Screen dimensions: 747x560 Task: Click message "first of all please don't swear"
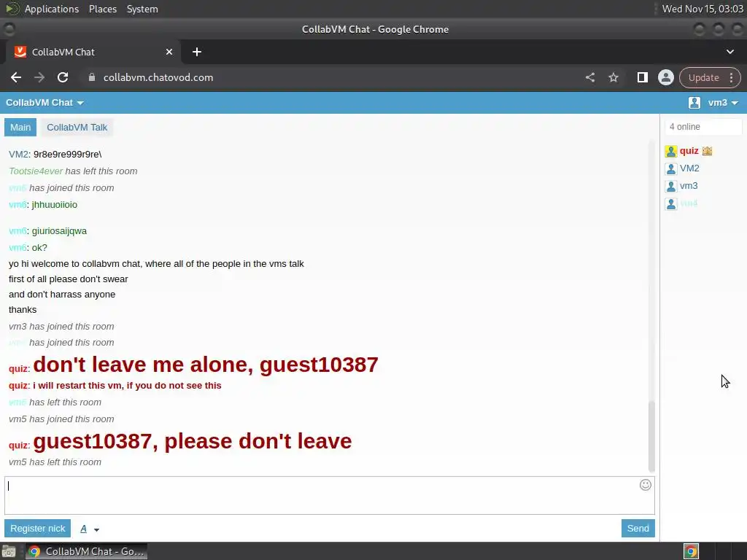tap(68, 279)
